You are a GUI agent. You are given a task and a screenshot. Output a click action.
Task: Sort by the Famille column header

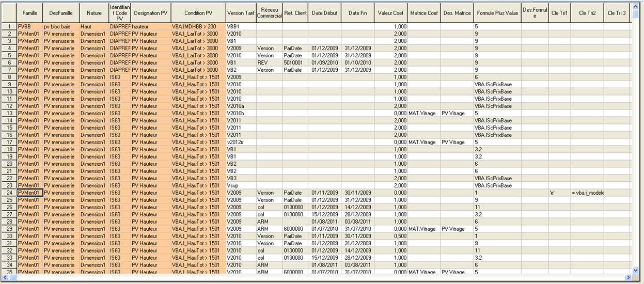[x=29, y=12]
